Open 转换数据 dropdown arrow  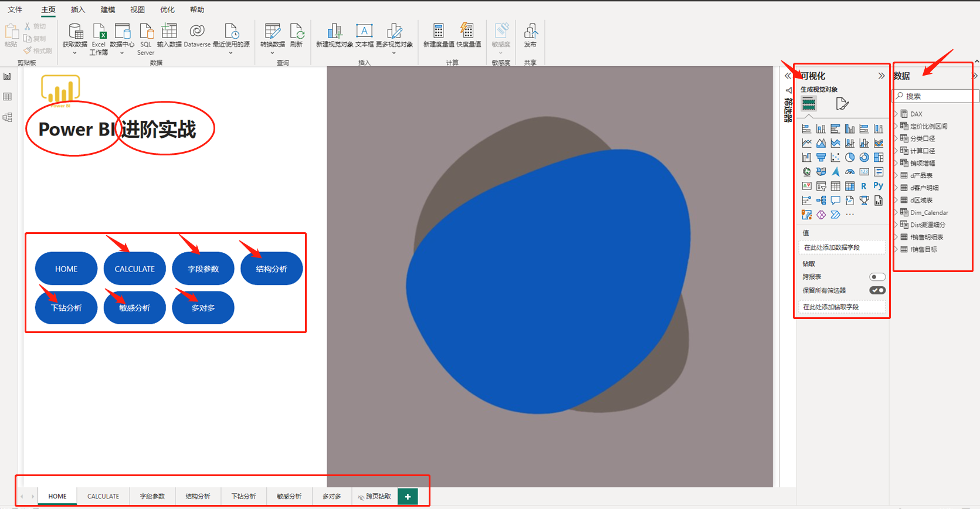(272, 53)
